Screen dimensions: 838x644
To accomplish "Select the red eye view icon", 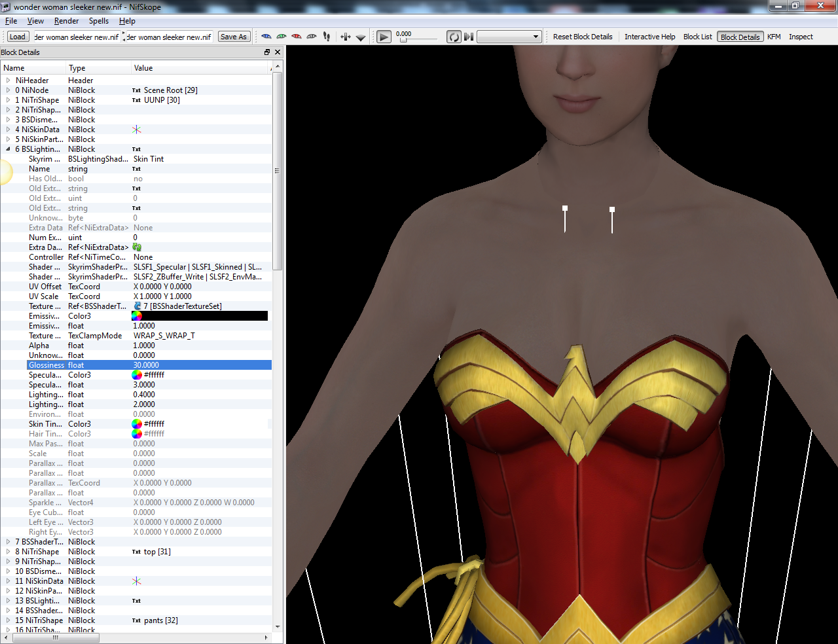I will tap(297, 37).
